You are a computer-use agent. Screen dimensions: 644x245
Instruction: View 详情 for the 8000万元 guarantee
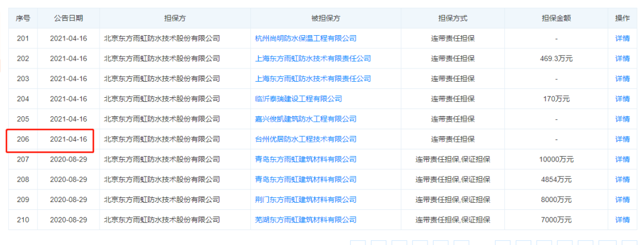622,200
